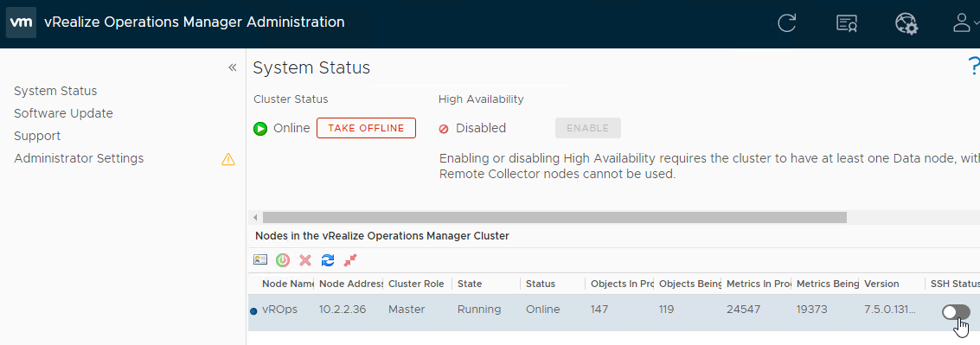Click the red arrows rebalance icon
980x345 pixels.
[x=350, y=260]
